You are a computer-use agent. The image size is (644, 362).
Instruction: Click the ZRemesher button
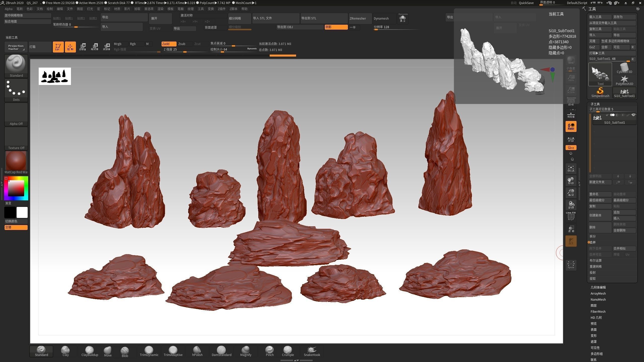(x=360, y=18)
